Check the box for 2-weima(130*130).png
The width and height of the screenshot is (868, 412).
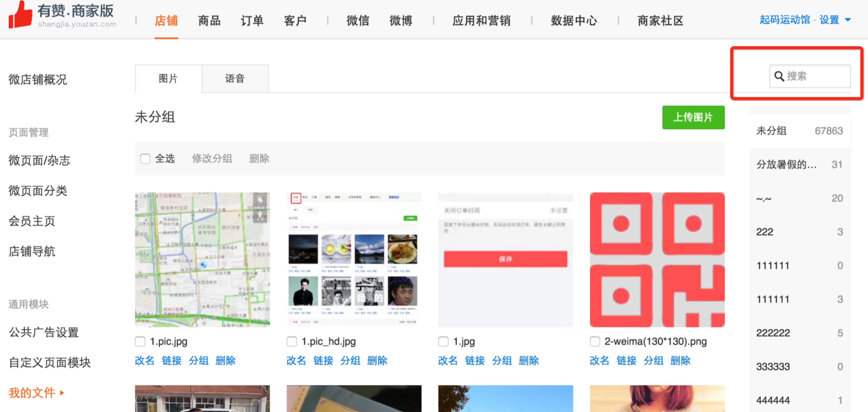pyautogui.click(x=595, y=342)
